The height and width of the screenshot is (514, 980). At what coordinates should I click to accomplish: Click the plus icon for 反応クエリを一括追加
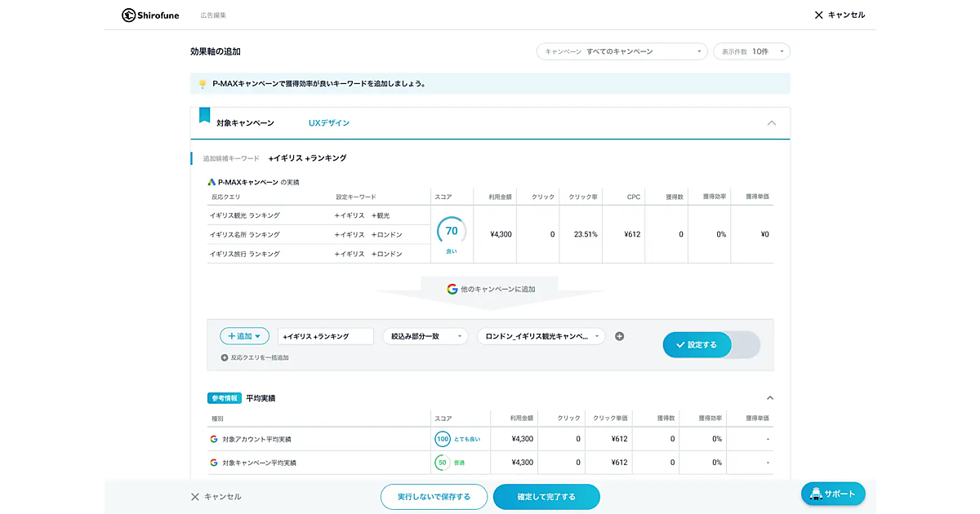click(x=225, y=357)
